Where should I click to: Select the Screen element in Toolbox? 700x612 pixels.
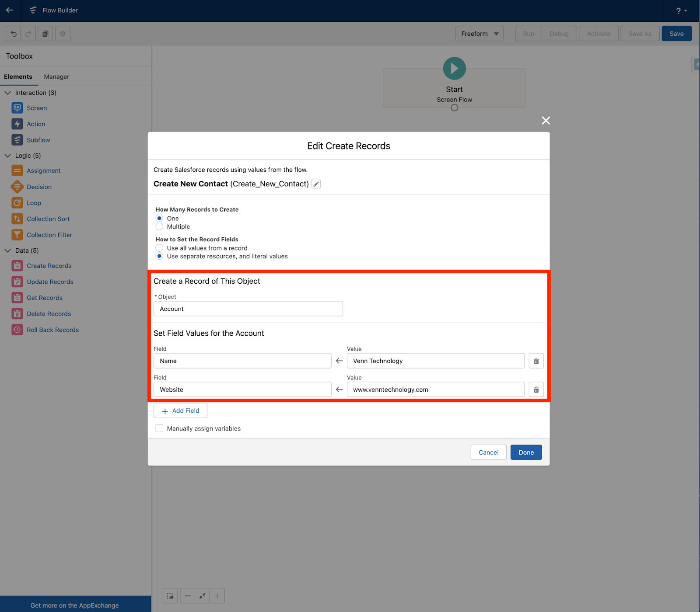pos(37,108)
